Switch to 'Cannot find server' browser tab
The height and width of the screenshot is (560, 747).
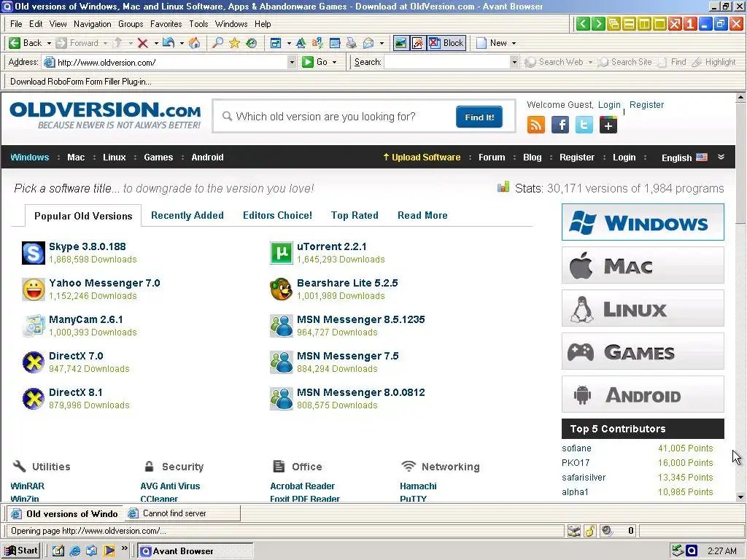click(182, 513)
